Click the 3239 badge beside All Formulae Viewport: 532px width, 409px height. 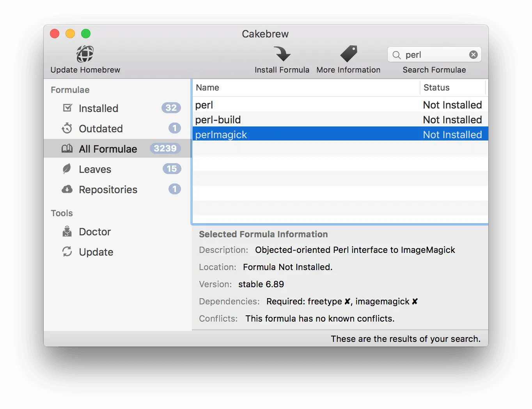pos(165,148)
